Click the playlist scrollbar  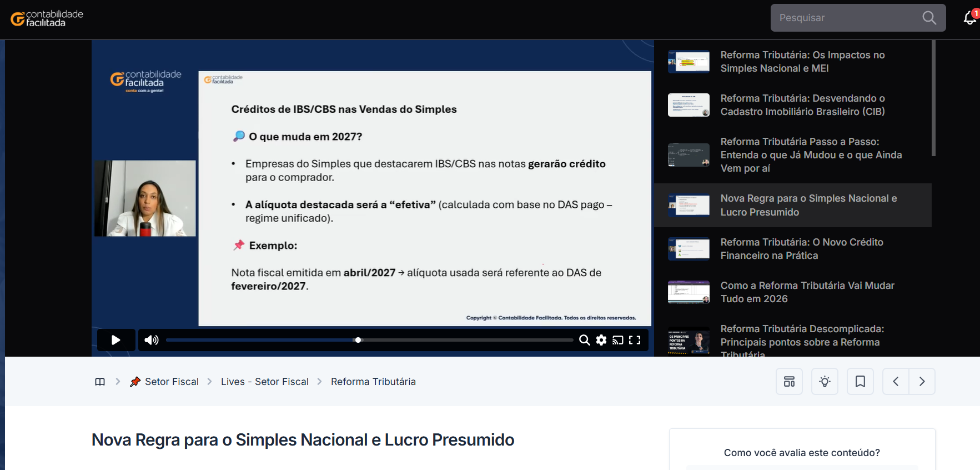(x=934, y=98)
